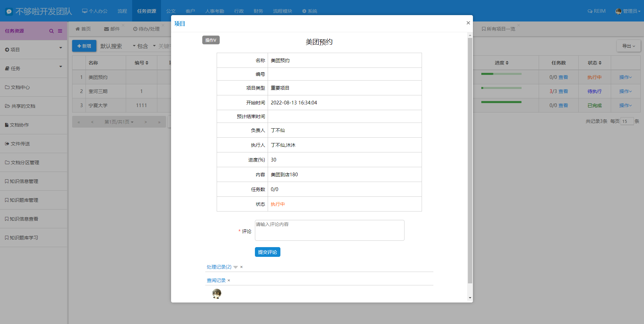Open 知识题库管理 in sidebar
644x324 pixels.
(34, 200)
